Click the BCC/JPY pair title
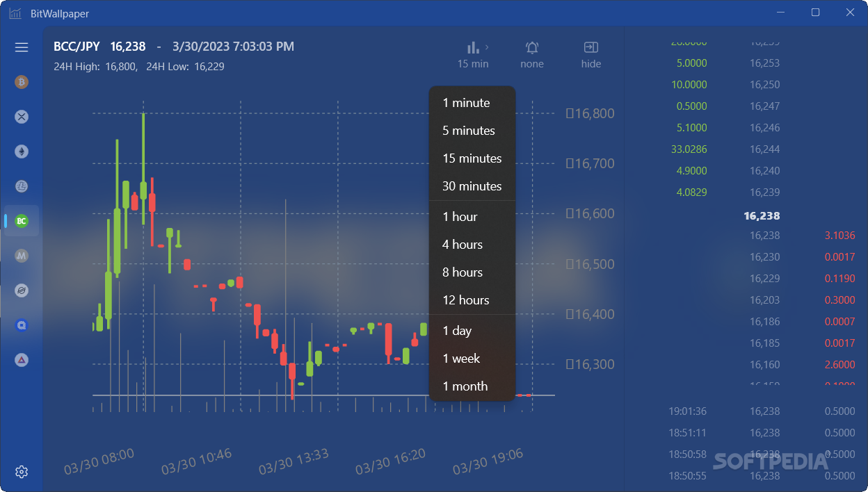The height and width of the screenshot is (492, 868). pos(77,47)
